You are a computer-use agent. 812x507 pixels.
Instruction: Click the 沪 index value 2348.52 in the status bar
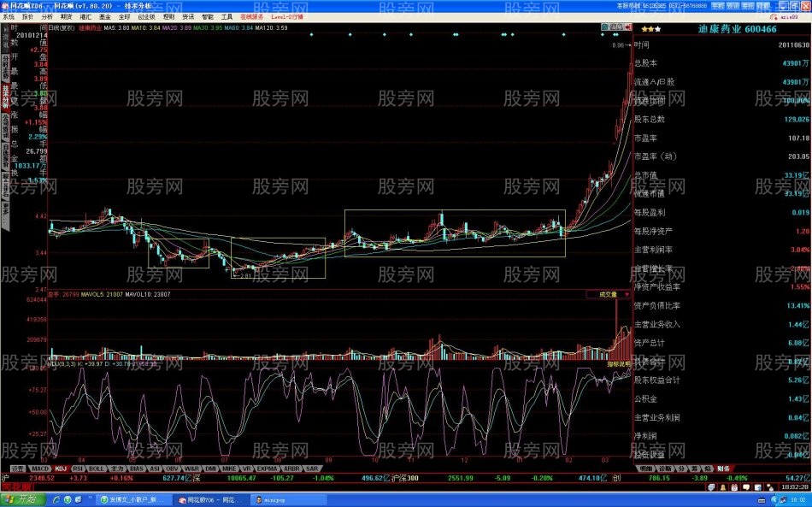pos(42,478)
